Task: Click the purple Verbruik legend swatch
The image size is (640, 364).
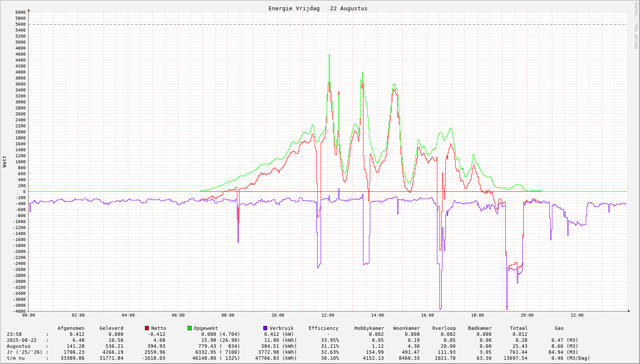Action: tap(265, 328)
